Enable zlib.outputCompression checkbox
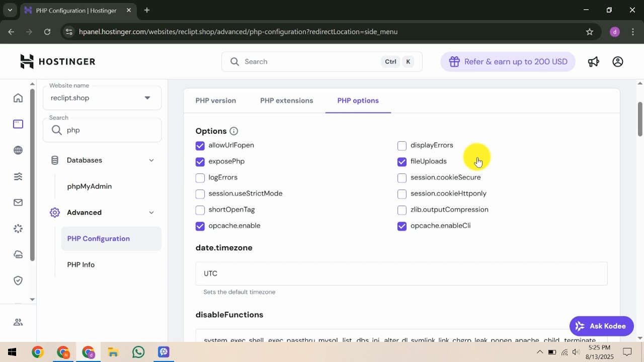This screenshot has width=644, height=362. click(x=402, y=210)
